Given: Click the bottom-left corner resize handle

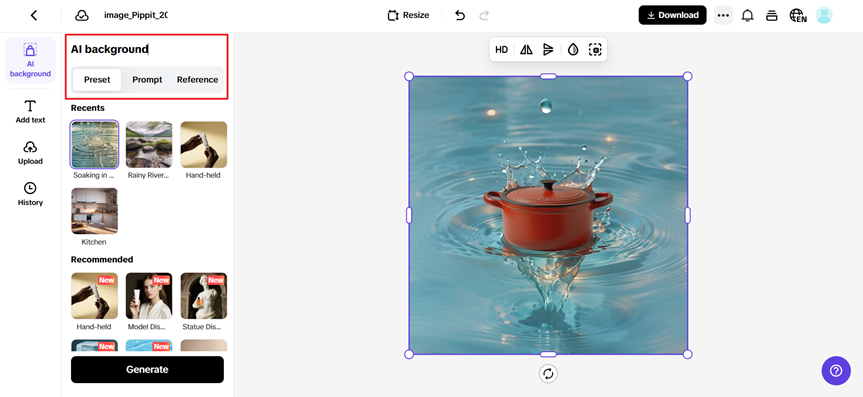Looking at the screenshot, I should tap(409, 354).
